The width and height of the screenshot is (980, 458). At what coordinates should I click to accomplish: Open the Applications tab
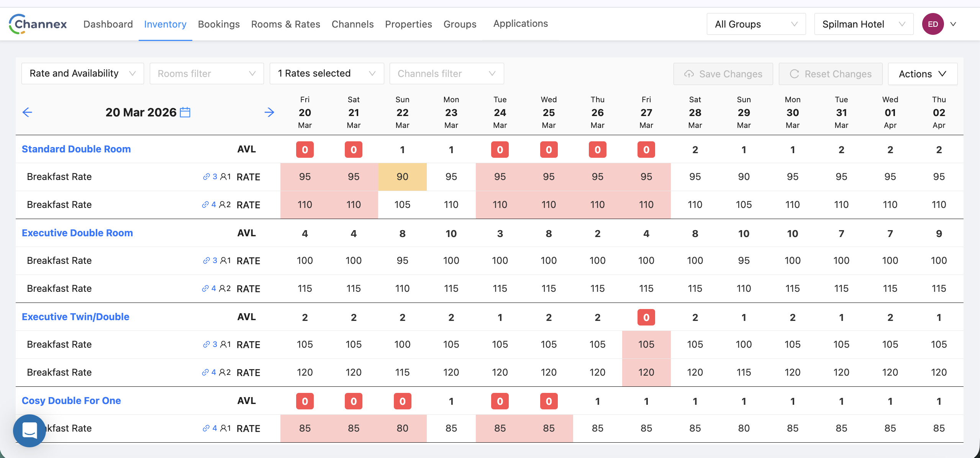coord(520,24)
